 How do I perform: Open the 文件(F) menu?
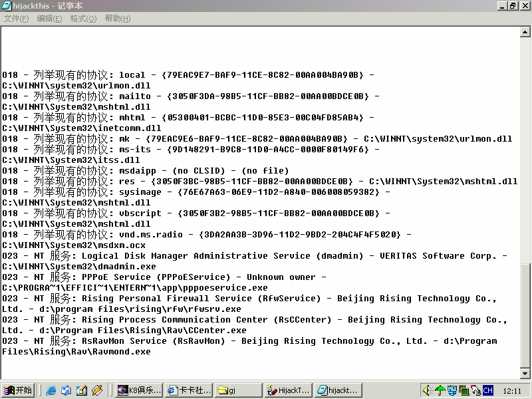click(16, 19)
